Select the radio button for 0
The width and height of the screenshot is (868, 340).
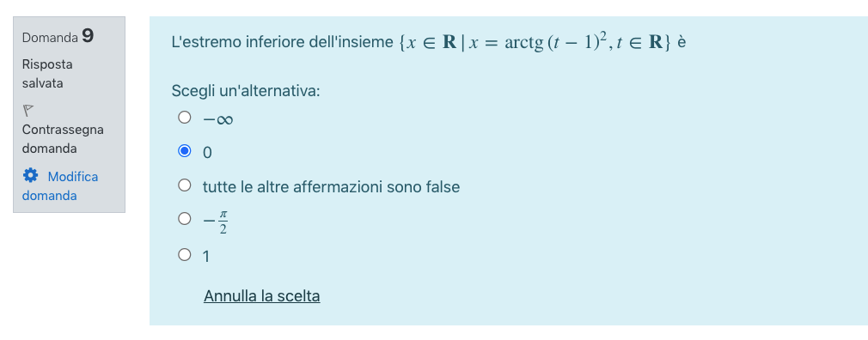point(184,151)
